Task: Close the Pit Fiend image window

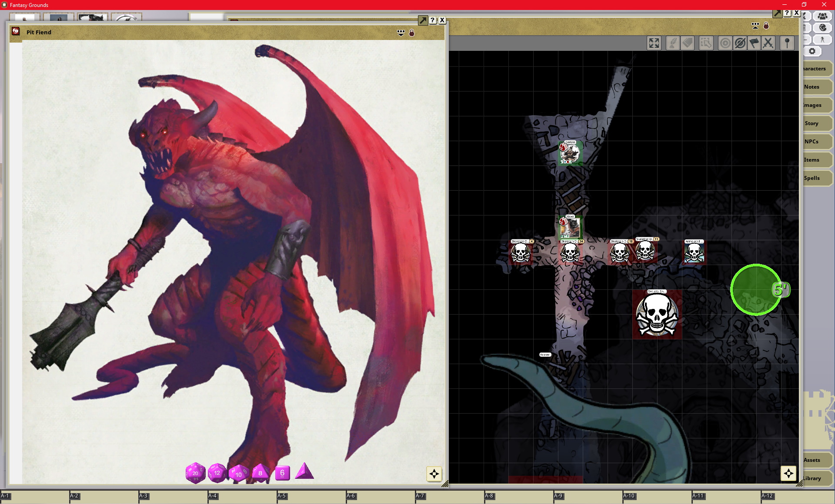Action: coord(442,20)
